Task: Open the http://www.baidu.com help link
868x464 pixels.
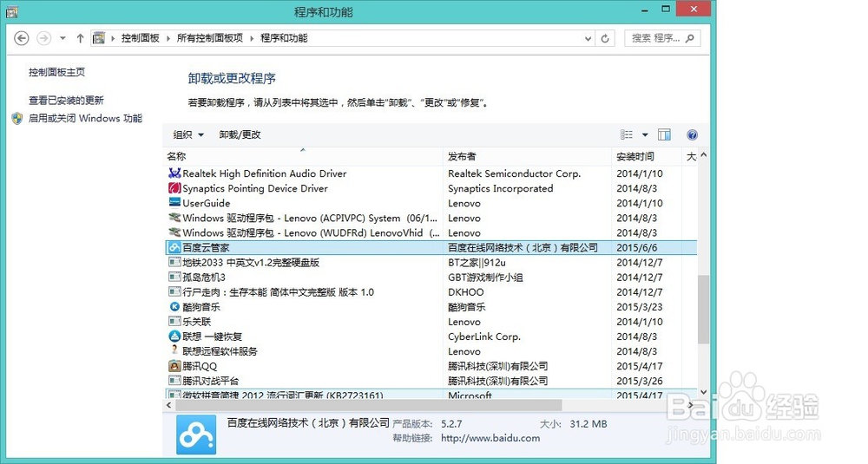Action: [490, 438]
